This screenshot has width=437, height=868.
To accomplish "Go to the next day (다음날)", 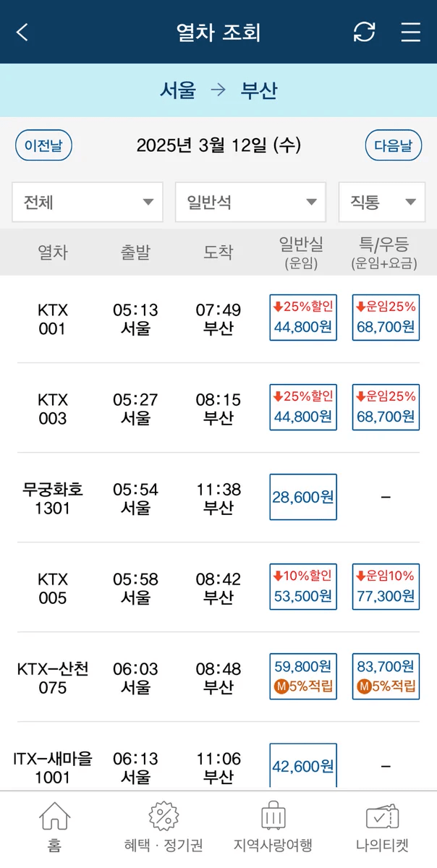I will click(393, 145).
